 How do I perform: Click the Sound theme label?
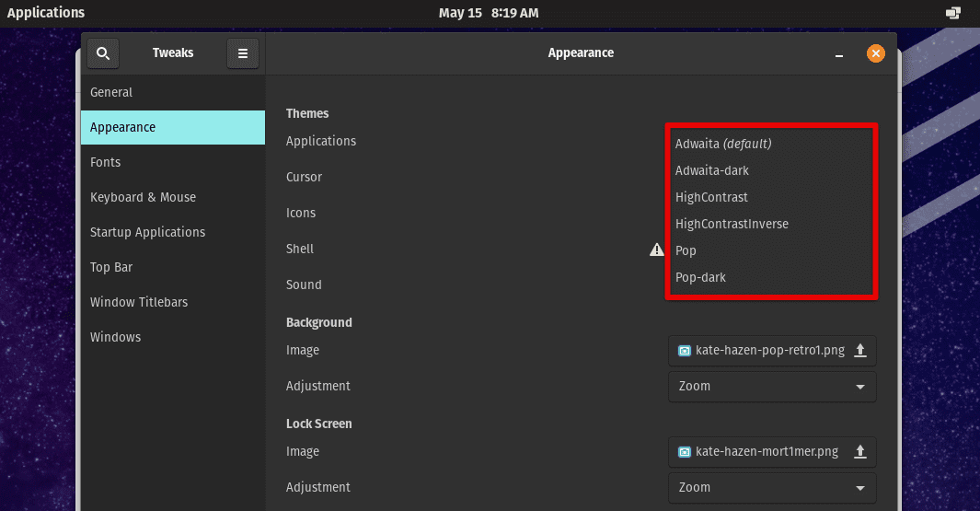pos(304,285)
